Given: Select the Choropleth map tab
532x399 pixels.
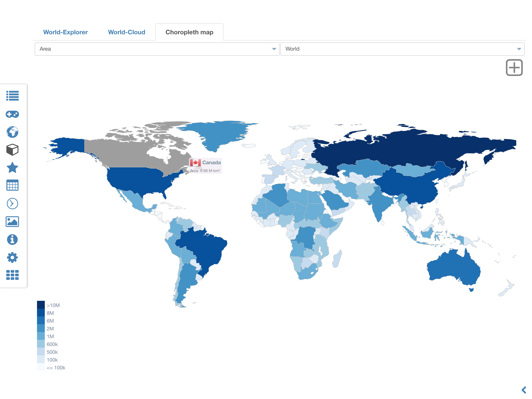Looking at the screenshot, I should point(189,32).
